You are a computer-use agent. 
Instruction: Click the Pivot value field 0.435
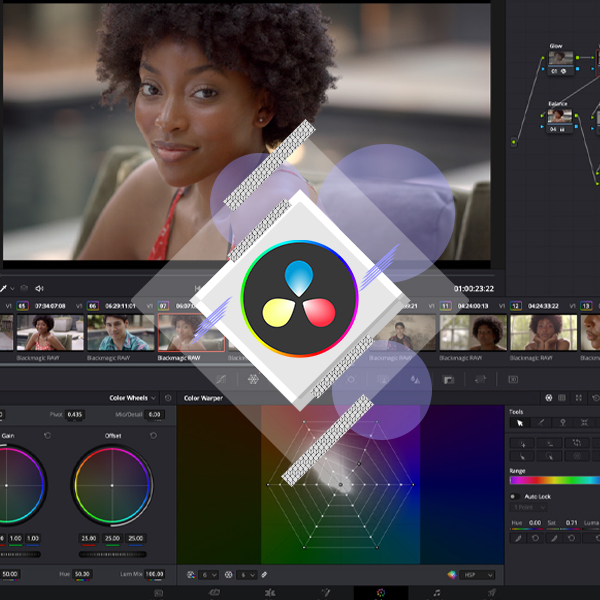pyautogui.click(x=75, y=414)
